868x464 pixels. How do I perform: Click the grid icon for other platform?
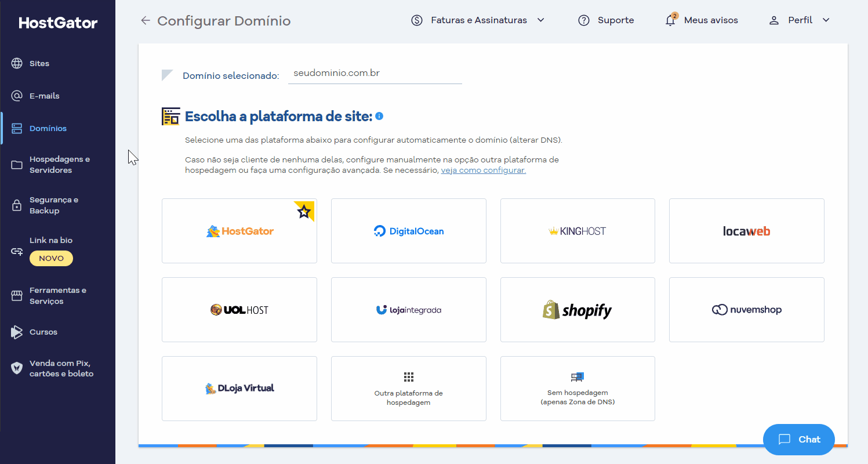pyautogui.click(x=409, y=376)
